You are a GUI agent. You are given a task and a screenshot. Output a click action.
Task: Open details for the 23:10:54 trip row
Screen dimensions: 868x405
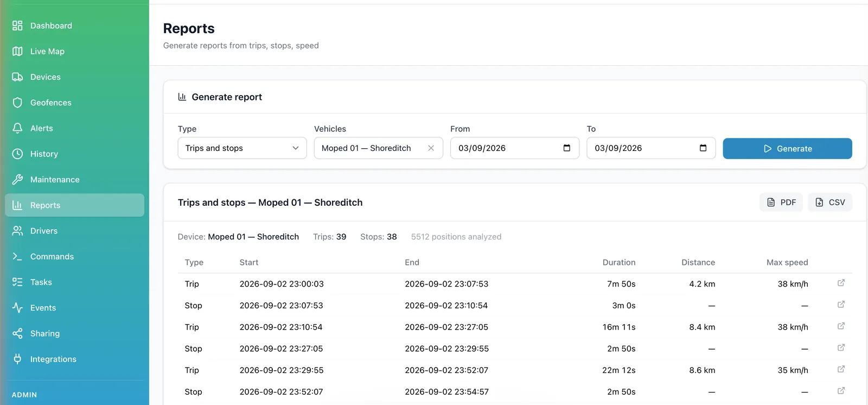pyautogui.click(x=841, y=326)
